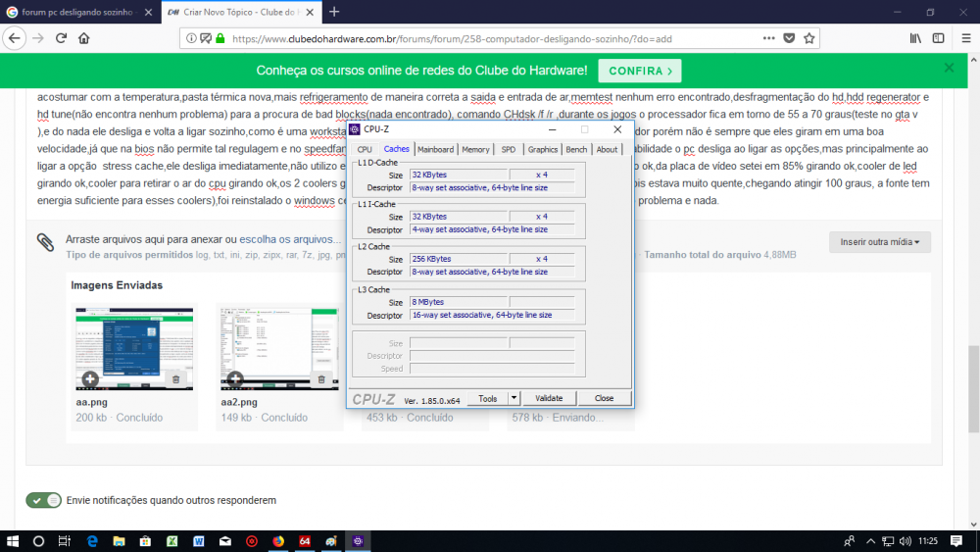The height and width of the screenshot is (552, 980).
Task: Click the Save to Pocket icon
Action: coord(789,38)
